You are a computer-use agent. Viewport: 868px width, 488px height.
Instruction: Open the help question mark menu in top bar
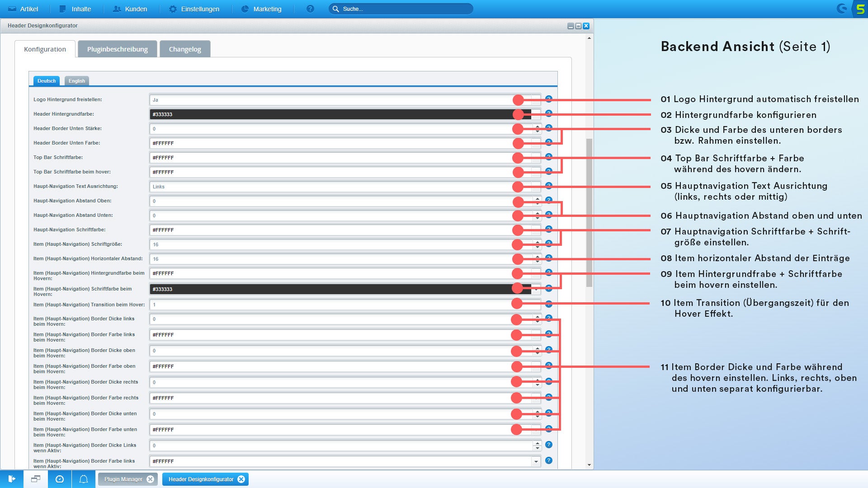pyautogui.click(x=310, y=9)
